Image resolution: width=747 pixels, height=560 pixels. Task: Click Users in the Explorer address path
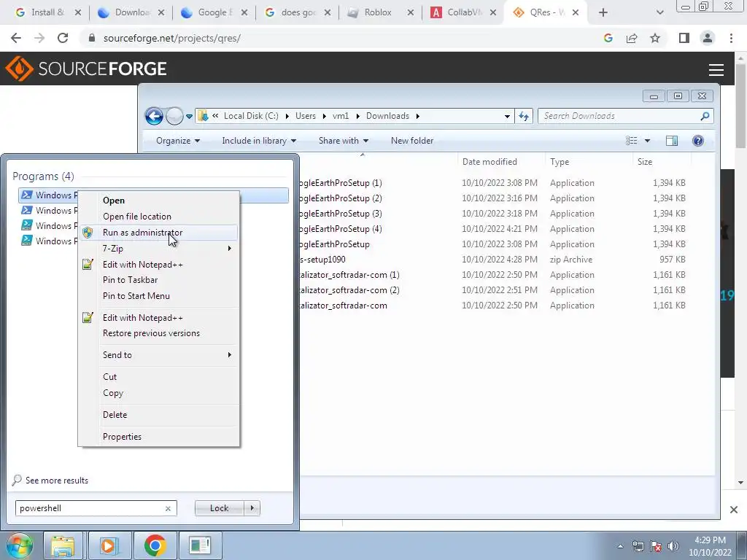(306, 116)
